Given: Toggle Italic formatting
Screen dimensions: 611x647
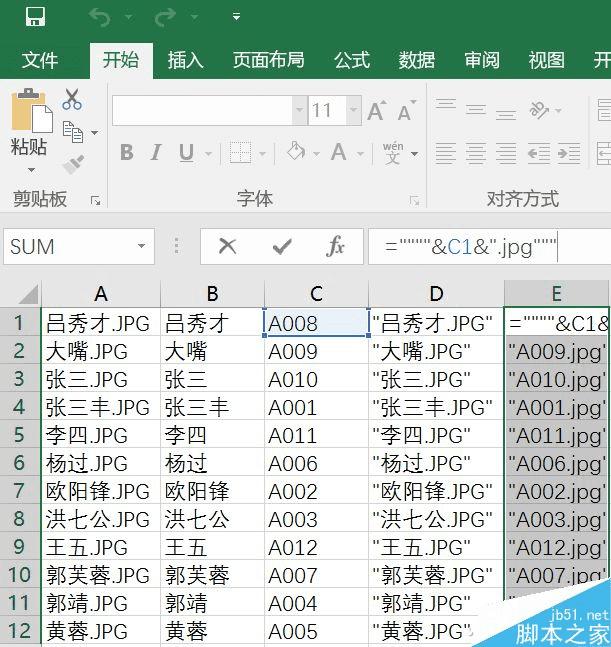Looking at the screenshot, I should tap(156, 152).
